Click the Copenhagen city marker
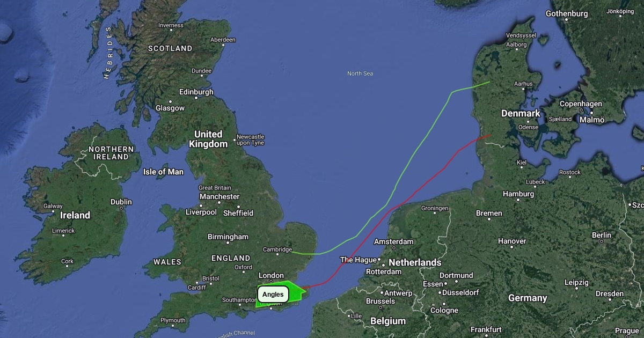The image size is (644, 338). [581, 110]
